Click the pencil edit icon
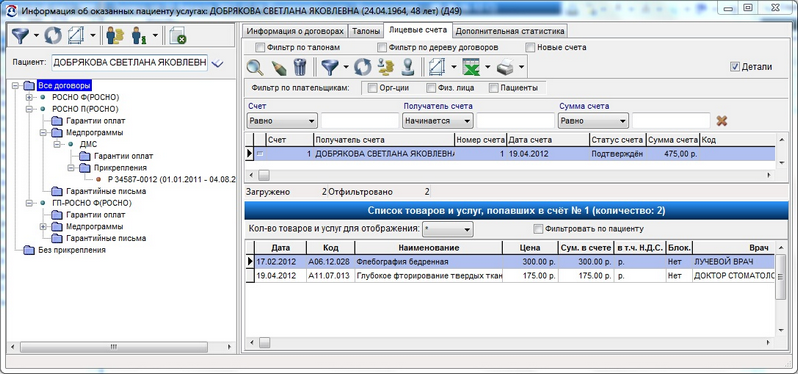The height and width of the screenshot is (374, 798). 278,67
